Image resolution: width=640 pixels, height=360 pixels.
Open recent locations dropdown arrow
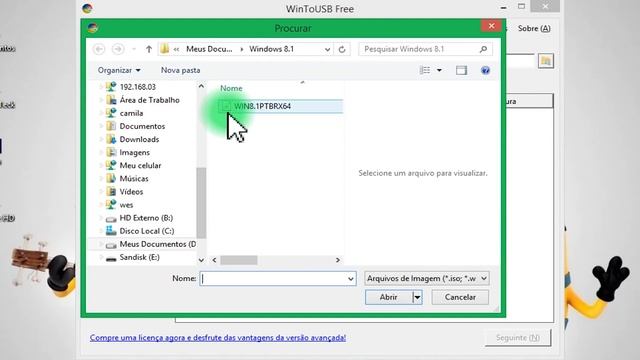point(134,49)
